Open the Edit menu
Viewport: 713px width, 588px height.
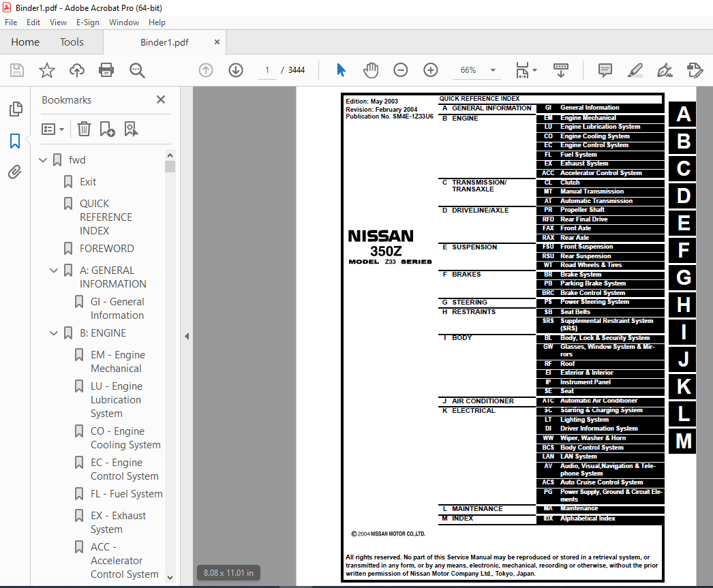coord(33,22)
